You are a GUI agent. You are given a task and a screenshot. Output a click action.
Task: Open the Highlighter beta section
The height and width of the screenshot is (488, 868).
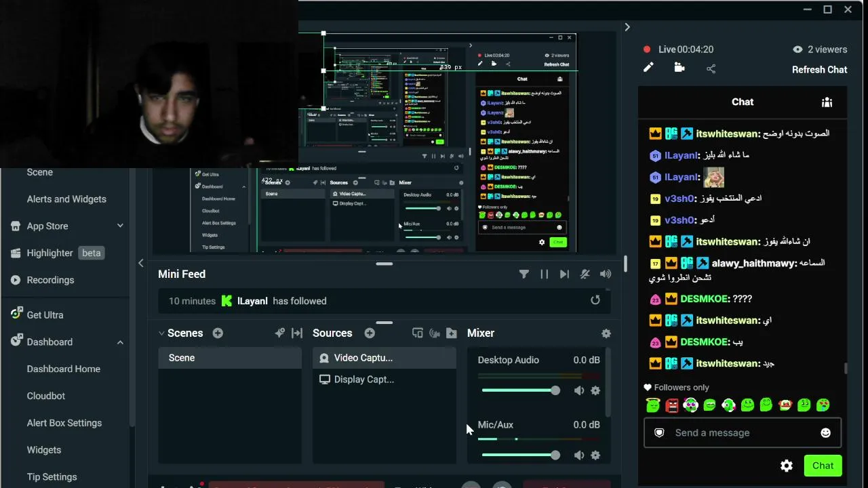[x=57, y=253]
